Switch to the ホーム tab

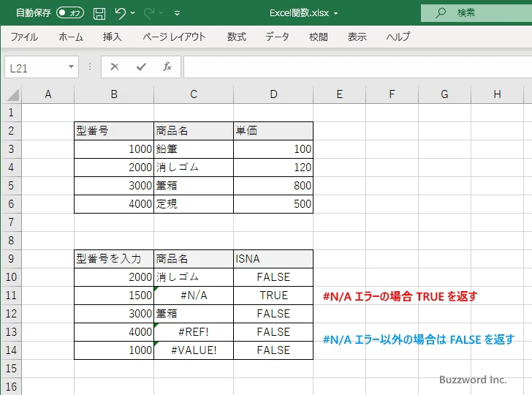tap(71, 37)
